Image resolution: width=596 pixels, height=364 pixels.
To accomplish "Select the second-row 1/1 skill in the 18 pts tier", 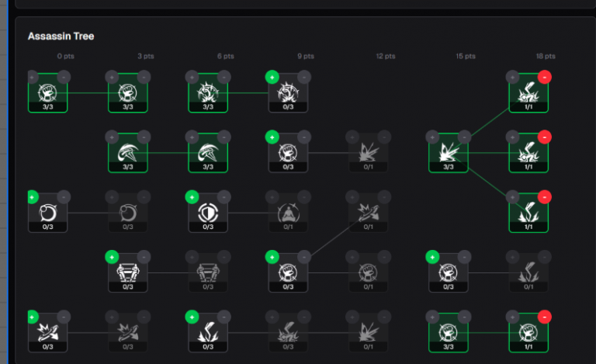I will pos(528,153).
